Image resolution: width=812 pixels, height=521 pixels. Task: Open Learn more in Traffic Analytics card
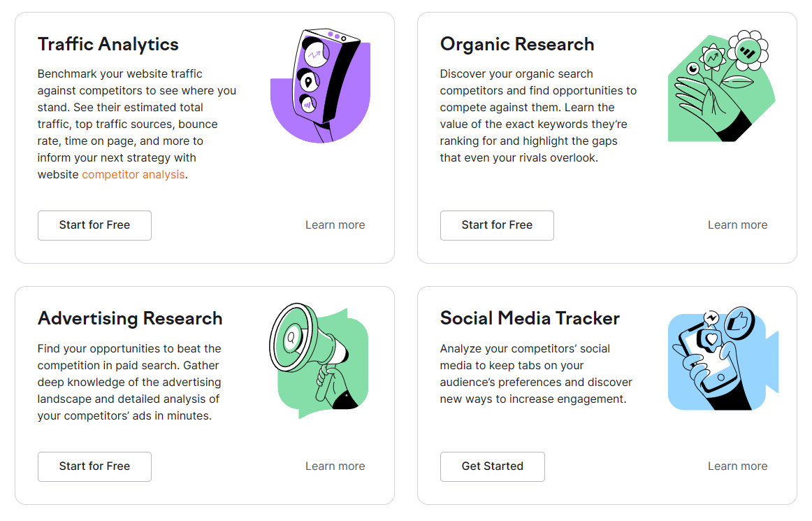tap(335, 225)
